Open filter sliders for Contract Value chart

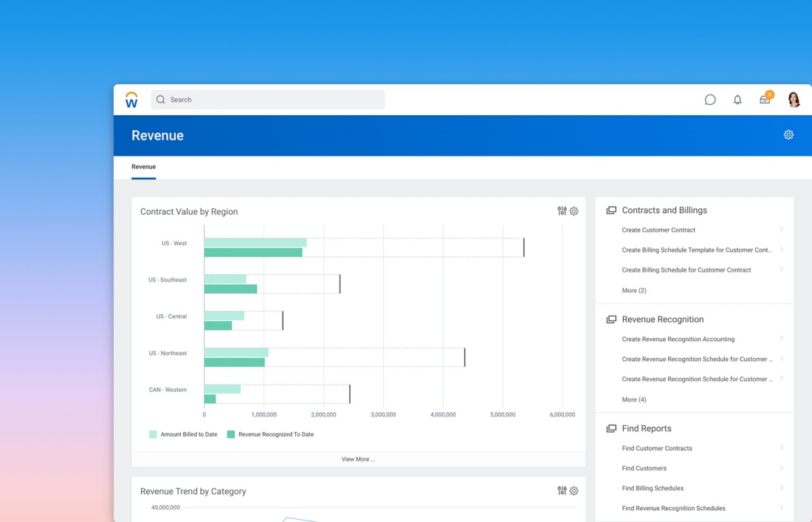coord(562,211)
